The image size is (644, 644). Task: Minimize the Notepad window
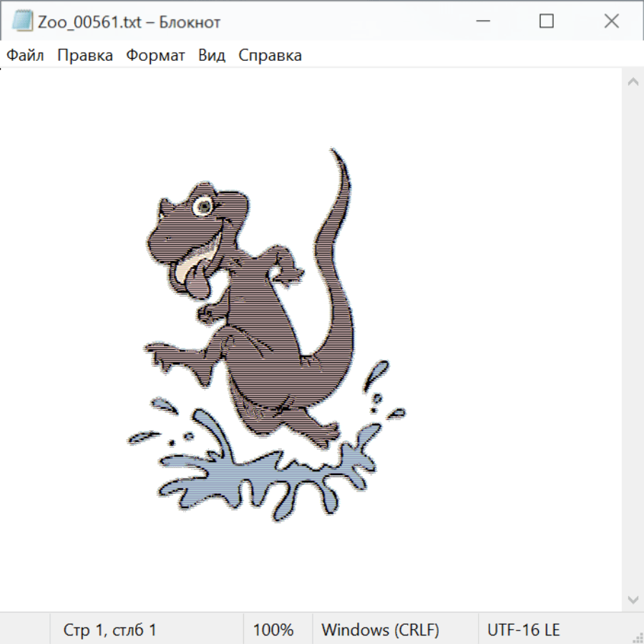click(x=482, y=21)
